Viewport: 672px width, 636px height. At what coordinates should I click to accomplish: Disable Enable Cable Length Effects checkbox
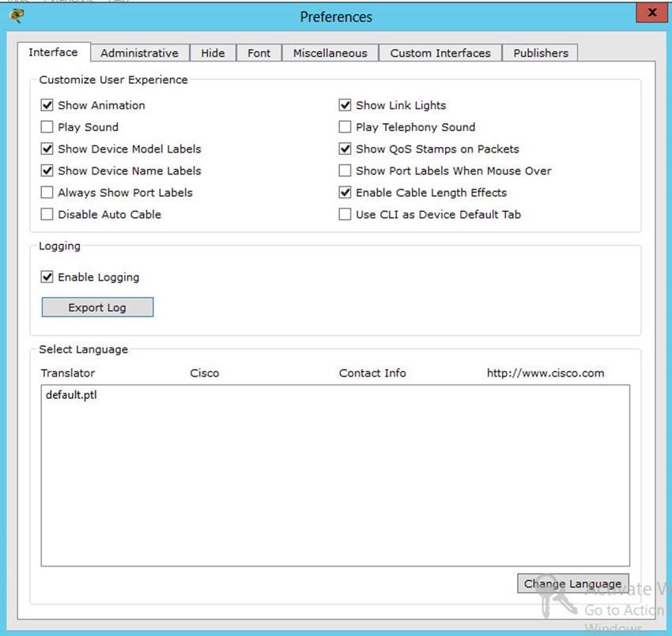(345, 193)
